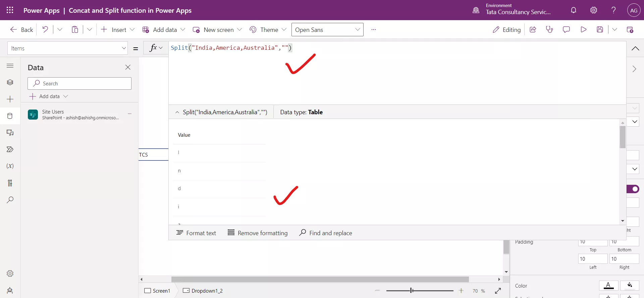Fit canvas to window icon
The image size is (644, 298).
click(x=498, y=291)
